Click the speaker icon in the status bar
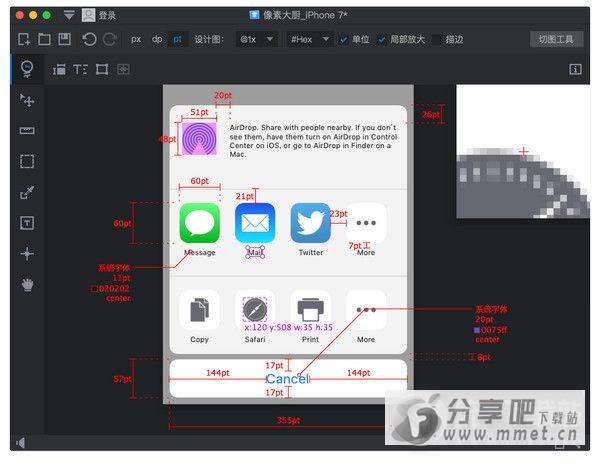Screen dimensions: 600x464 point(21,443)
